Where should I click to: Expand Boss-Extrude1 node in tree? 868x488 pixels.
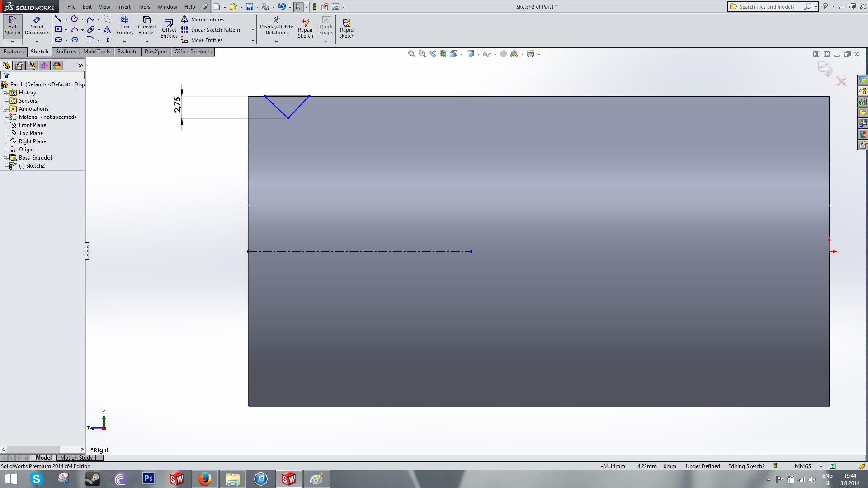[x=5, y=158]
